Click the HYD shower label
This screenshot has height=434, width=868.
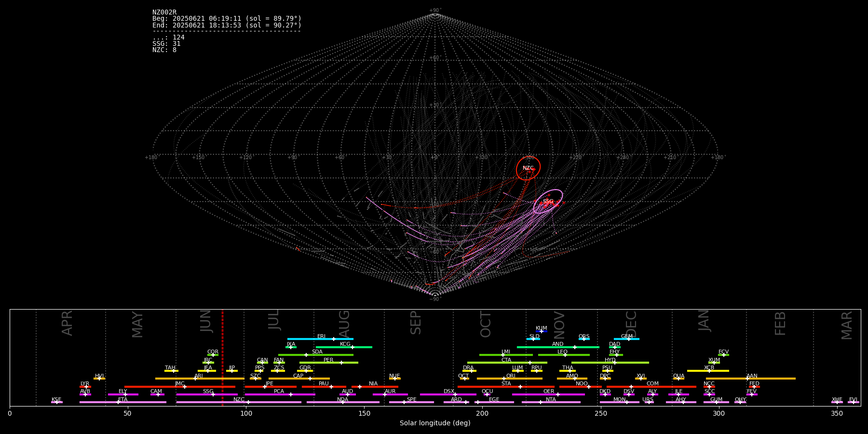(610, 360)
